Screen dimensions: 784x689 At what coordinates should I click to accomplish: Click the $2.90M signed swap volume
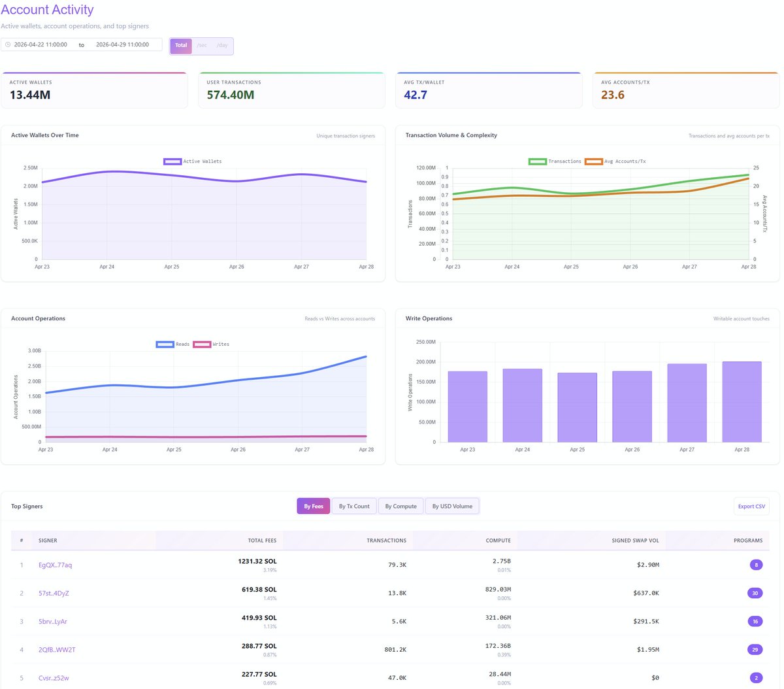648,565
